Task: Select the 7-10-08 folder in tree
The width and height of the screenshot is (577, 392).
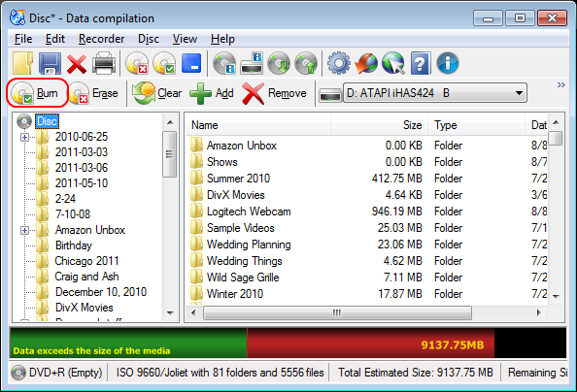Action: 73,214
